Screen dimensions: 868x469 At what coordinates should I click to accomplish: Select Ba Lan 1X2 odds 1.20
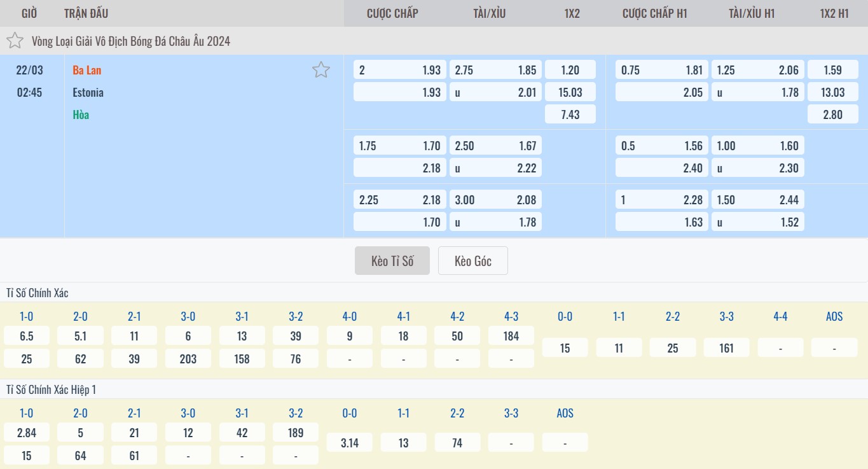click(x=570, y=70)
